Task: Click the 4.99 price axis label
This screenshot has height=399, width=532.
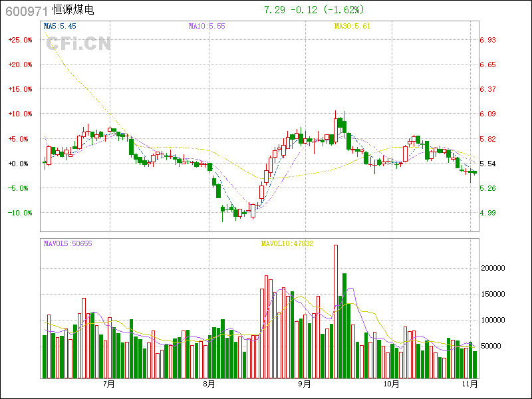Action: coord(487,213)
